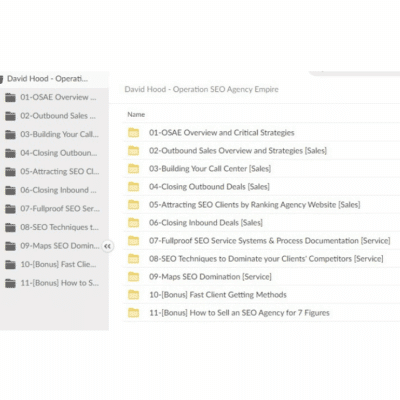Open 03-Building Your Call... in sidebar tree
400x400 pixels.
pos(59,134)
